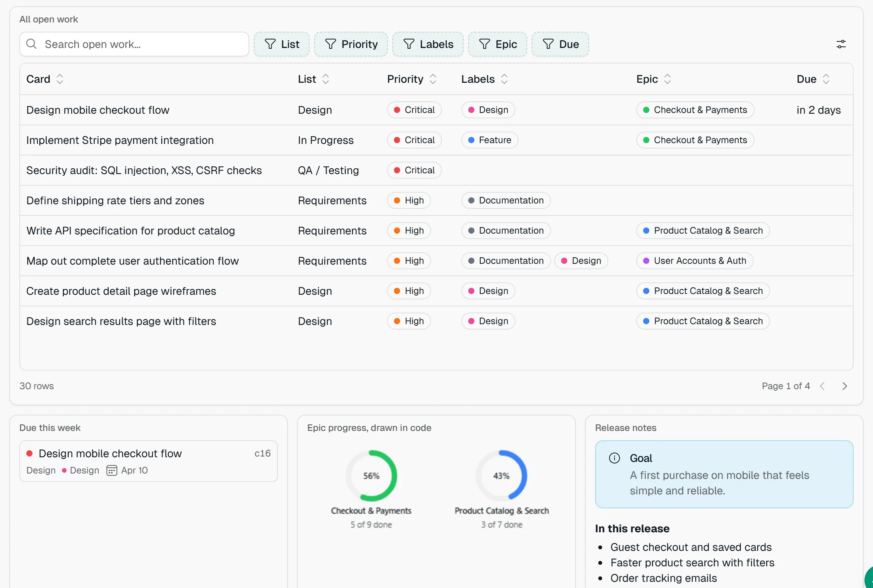Click Critical badge on Security audit row

pos(414,170)
